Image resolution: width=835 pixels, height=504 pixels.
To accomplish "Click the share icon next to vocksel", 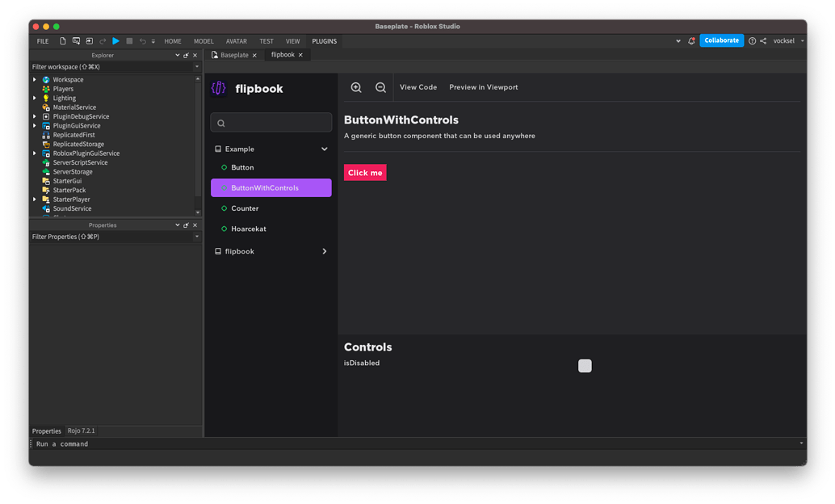I will [762, 40].
